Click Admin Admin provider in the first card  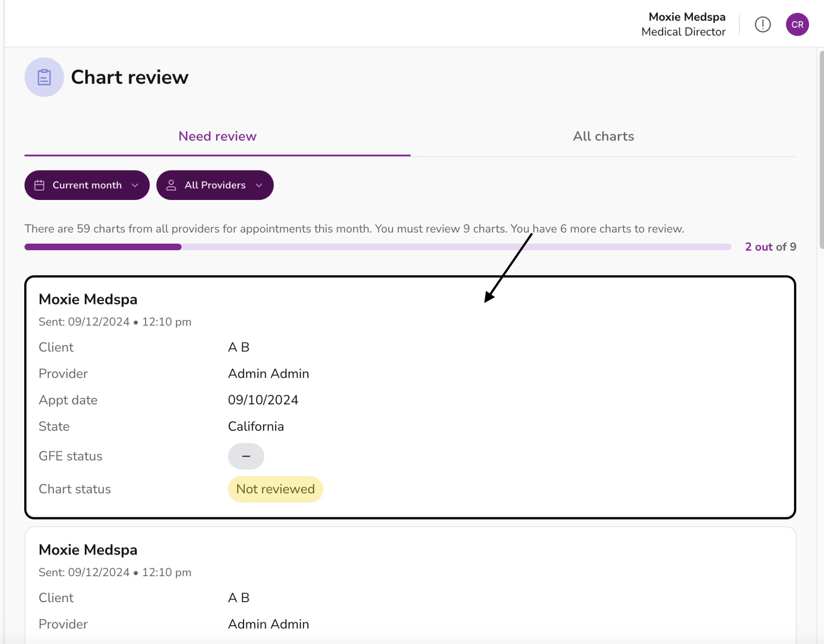coord(268,374)
